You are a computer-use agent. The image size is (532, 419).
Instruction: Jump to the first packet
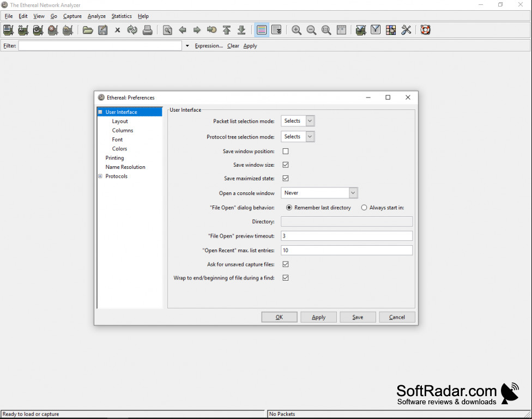(227, 30)
